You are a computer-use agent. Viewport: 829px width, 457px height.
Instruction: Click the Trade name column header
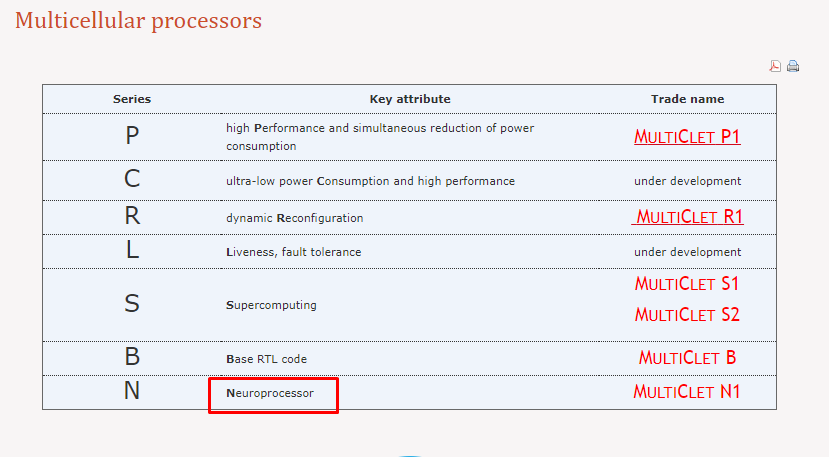(x=687, y=99)
